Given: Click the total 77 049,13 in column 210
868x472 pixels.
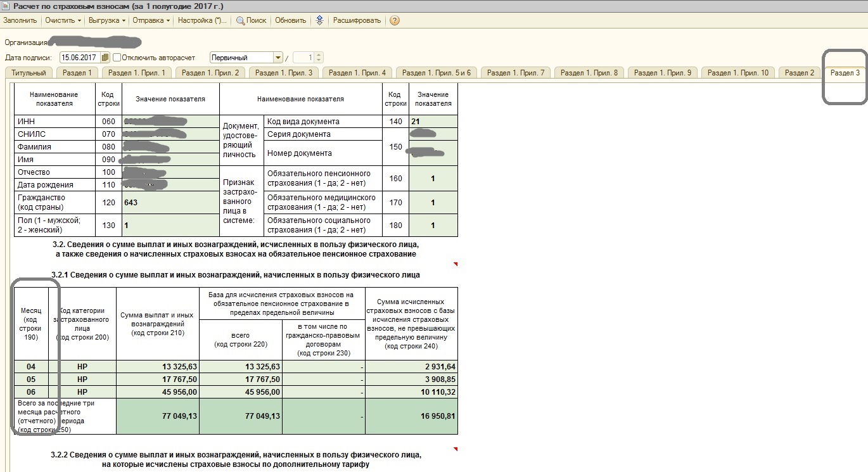Looking at the screenshot, I should click(157, 416).
